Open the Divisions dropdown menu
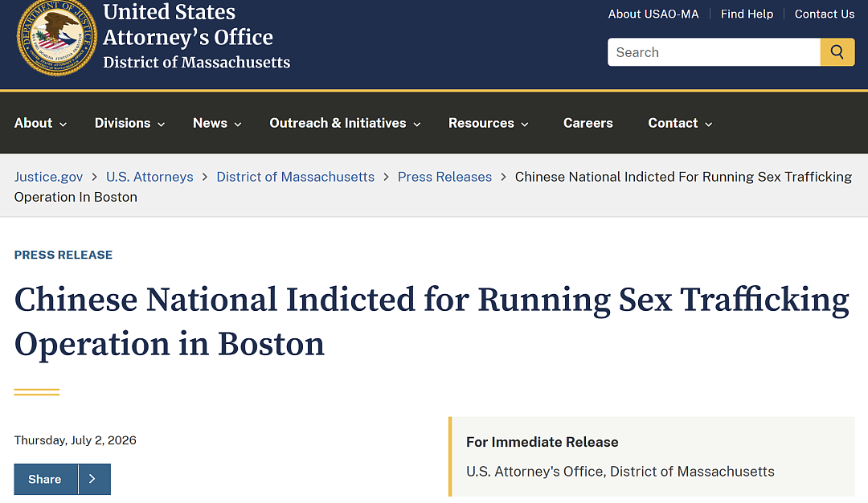The width and height of the screenshot is (868, 503). click(x=129, y=124)
